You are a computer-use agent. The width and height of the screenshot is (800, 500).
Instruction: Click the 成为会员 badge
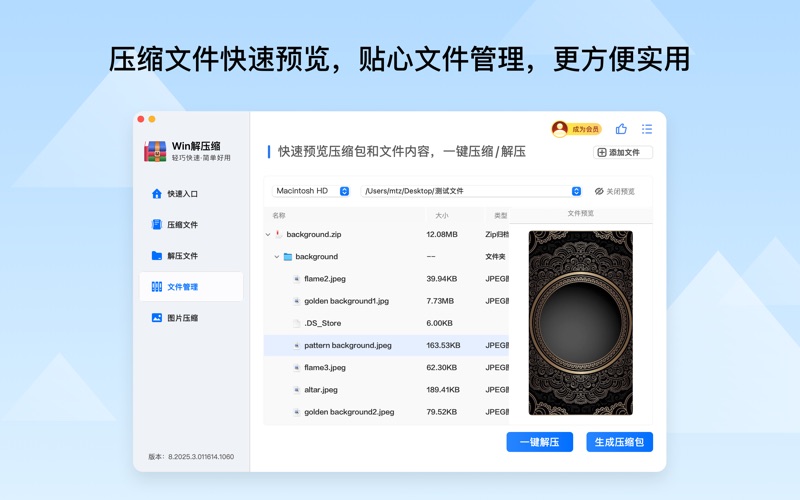(x=585, y=129)
